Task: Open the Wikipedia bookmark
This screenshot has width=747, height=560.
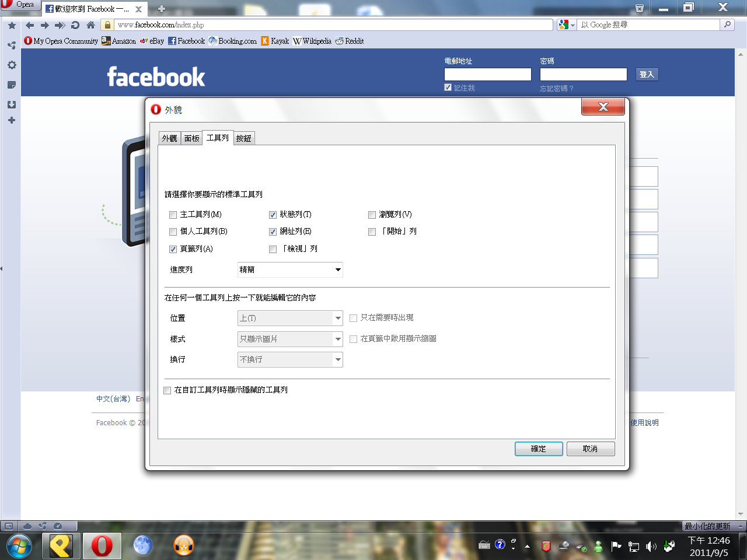Action: click(x=312, y=41)
